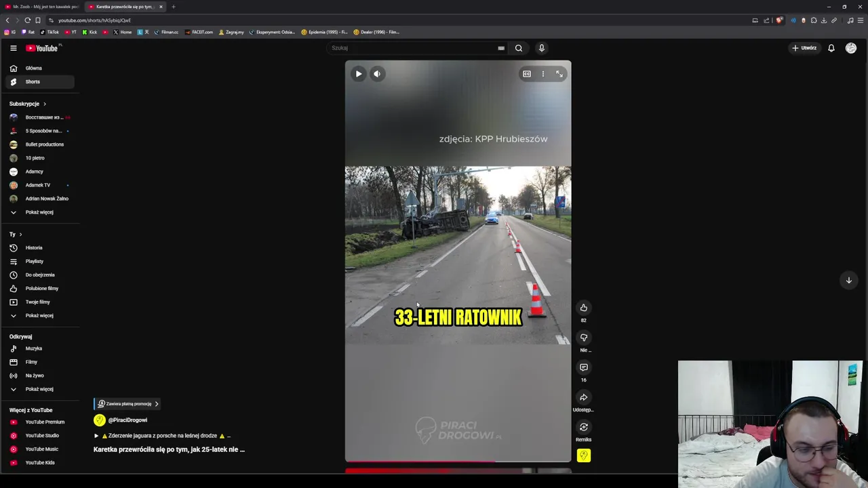
Task: Open Na żywo live section
Action: point(40,375)
